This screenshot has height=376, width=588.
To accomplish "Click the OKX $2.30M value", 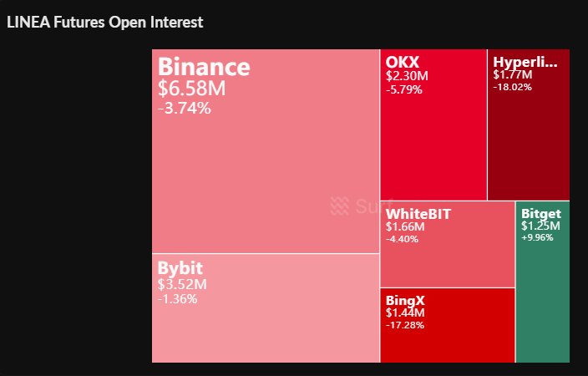I will point(407,75).
